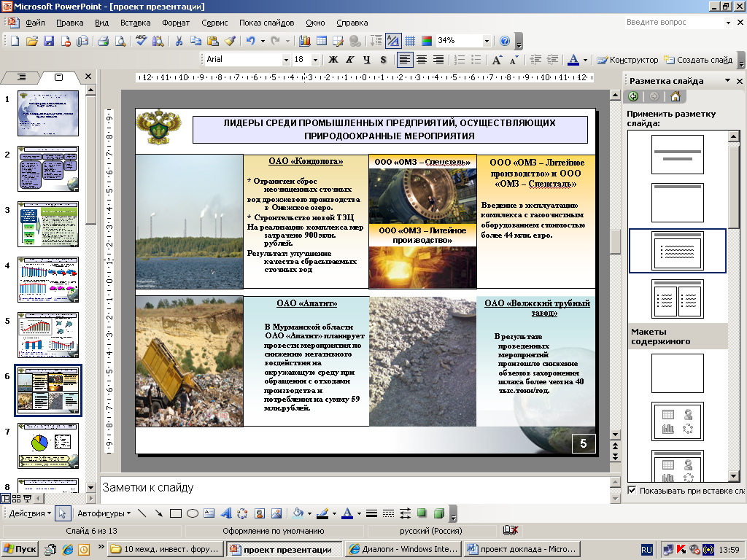Open 3-D style settings on drawing toolbar
Screen dimensions: 747x560
point(439,513)
